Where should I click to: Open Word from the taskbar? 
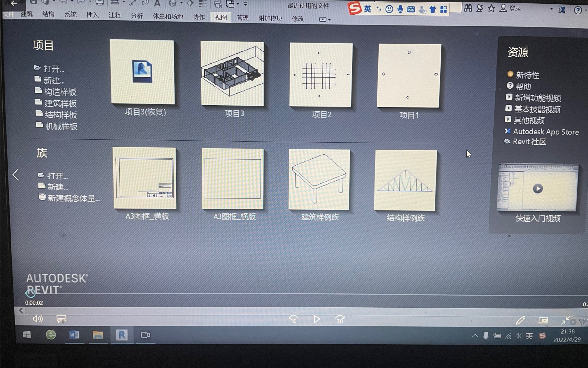[74, 335]
